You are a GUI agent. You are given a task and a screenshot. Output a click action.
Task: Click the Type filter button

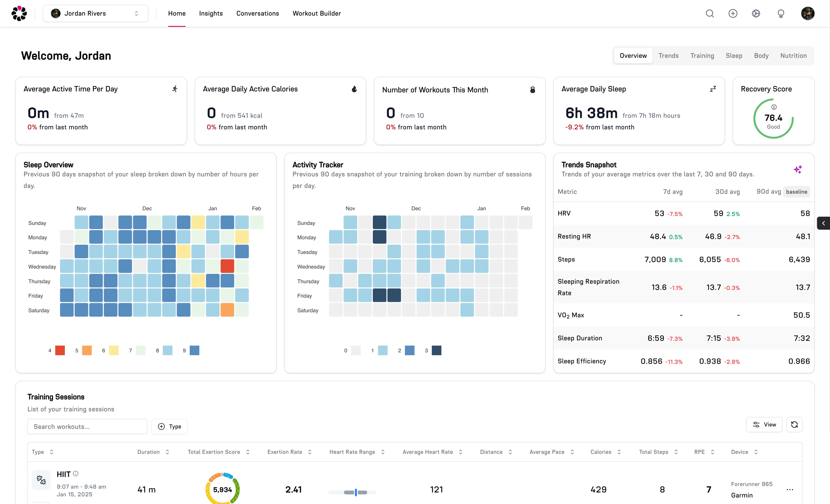tap(170, 426)
